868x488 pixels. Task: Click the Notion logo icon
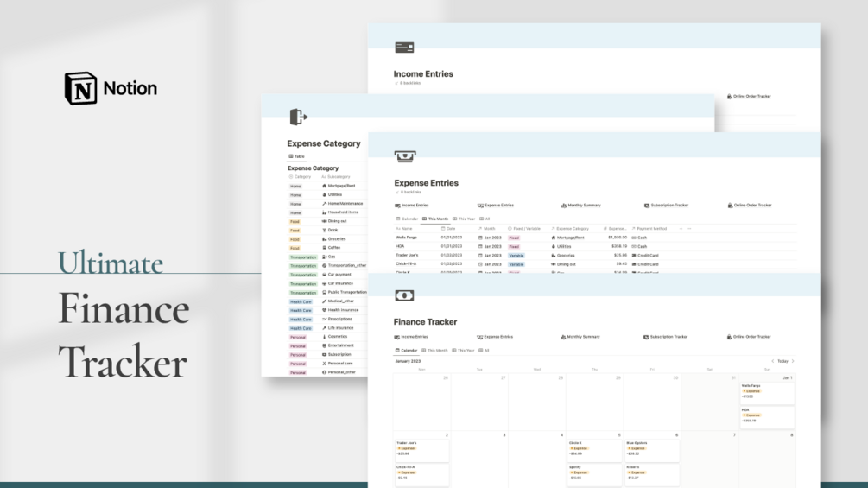click(x=81, y=88)
